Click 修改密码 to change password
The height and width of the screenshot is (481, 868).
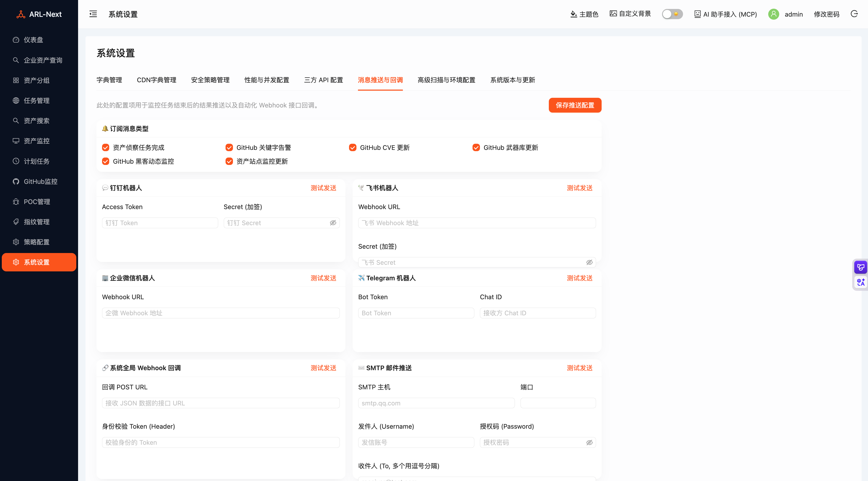tap(826, 14)
